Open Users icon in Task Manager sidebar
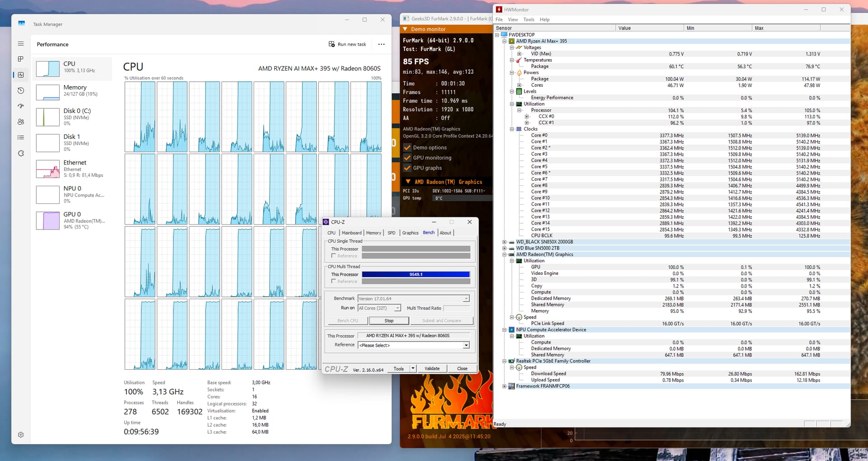This screenshot has height=461, width=868. [x=21, y=122]
